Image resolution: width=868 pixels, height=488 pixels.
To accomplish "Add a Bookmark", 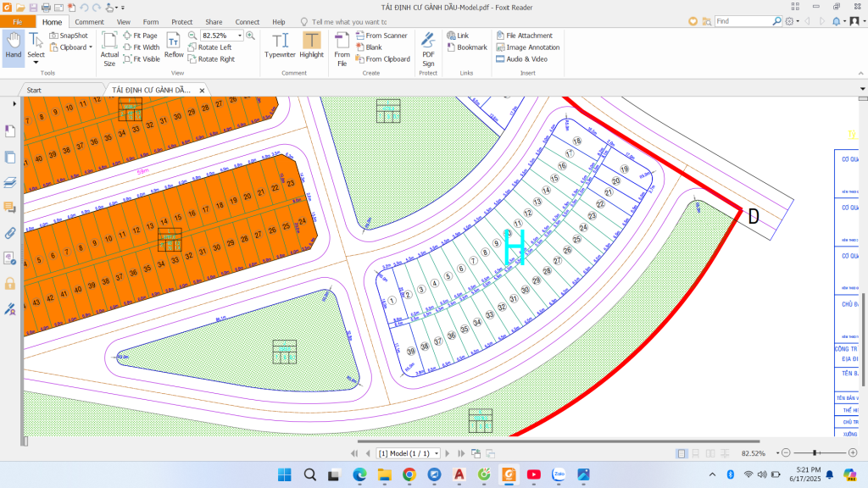I will click(467, 47).
